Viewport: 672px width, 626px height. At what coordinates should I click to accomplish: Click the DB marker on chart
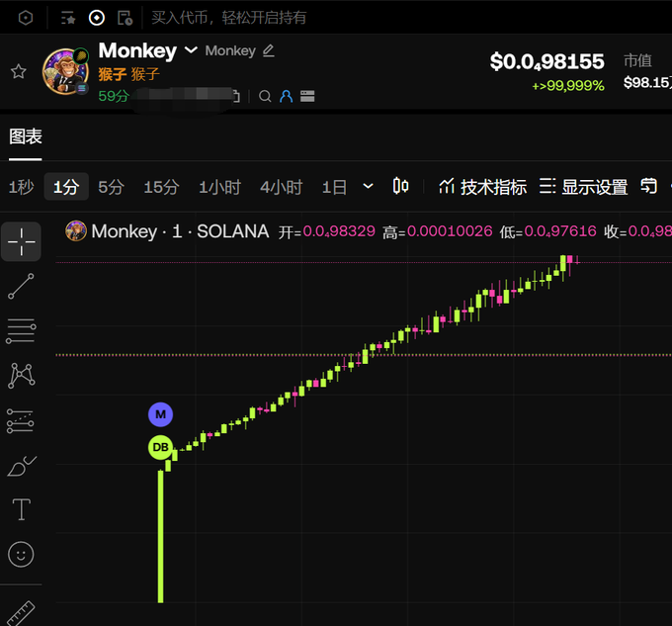(x=160, y=447)
